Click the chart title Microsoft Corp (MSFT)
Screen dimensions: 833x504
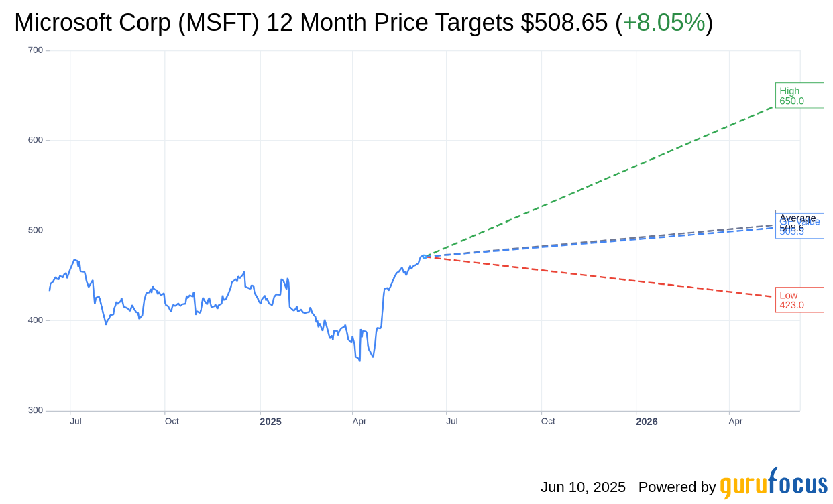[137, 23]
